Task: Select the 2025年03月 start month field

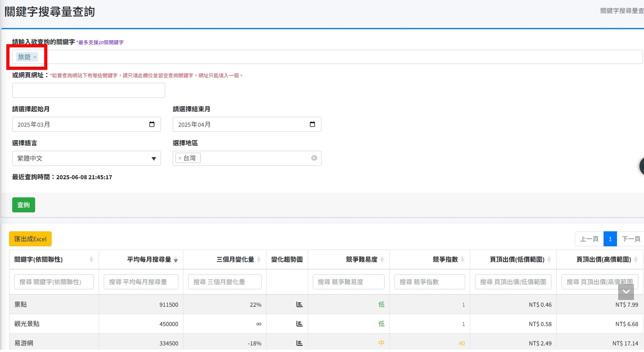Action: [x=86, y=124]
